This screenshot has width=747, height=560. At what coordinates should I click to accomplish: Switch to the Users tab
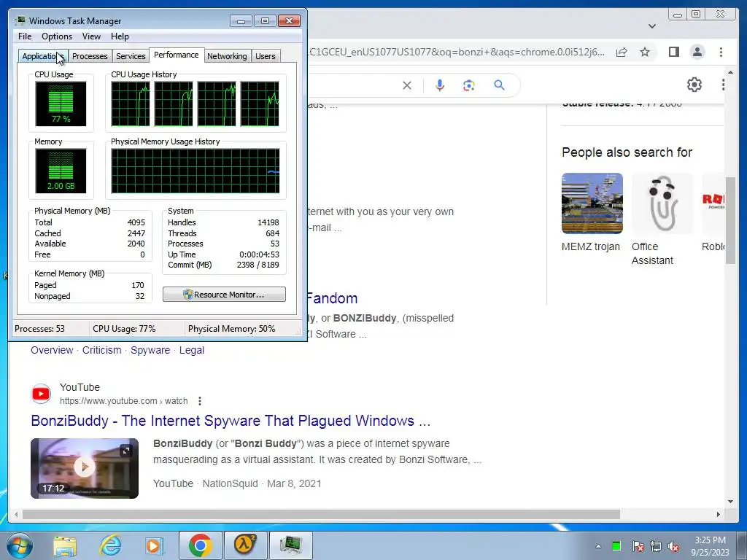(x=266, y=56)
